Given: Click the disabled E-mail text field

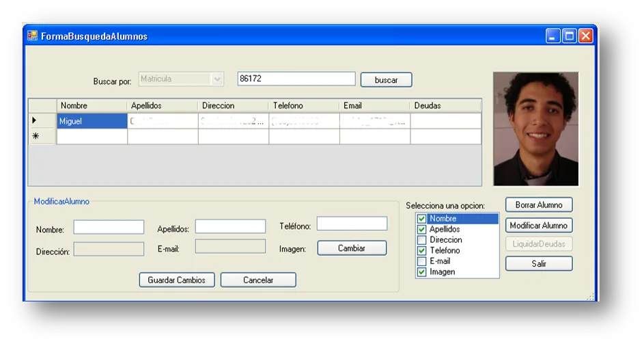Looking at the screenshot, I should [x=230, y=246].
